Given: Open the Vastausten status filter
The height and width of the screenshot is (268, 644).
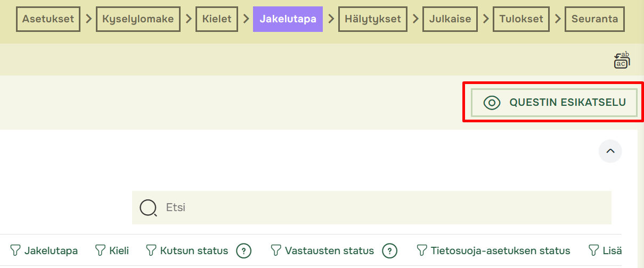Looking at the screenshot, I should [x=322, y=250].
